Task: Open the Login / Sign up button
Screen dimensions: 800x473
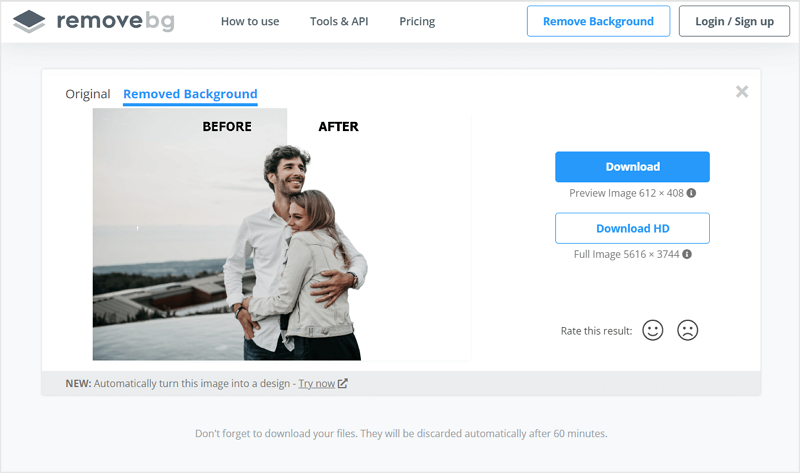Action: [734, 21]
